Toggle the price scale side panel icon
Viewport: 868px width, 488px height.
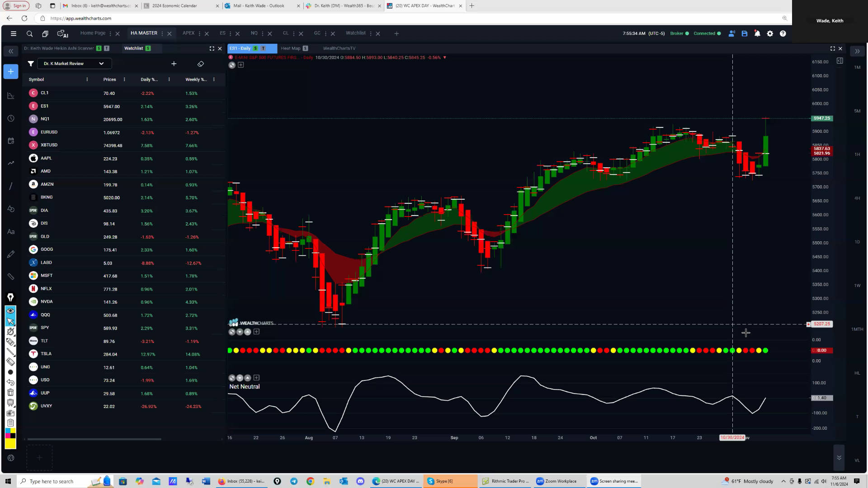840,61
